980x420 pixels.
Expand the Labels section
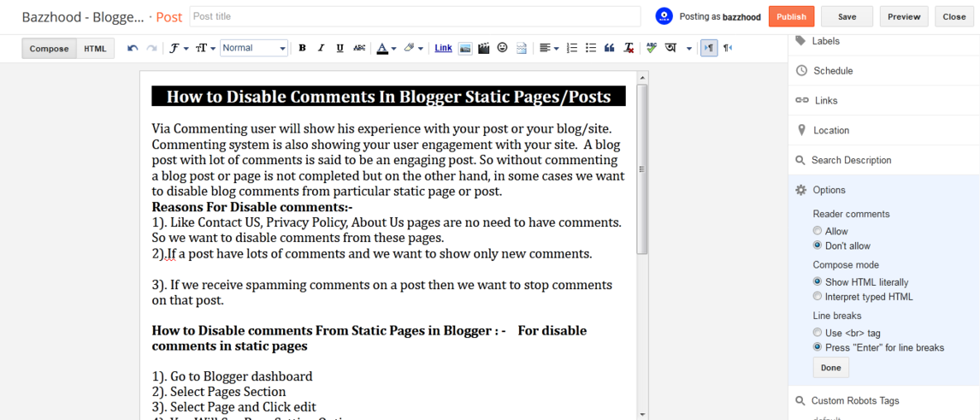(883, 41)
